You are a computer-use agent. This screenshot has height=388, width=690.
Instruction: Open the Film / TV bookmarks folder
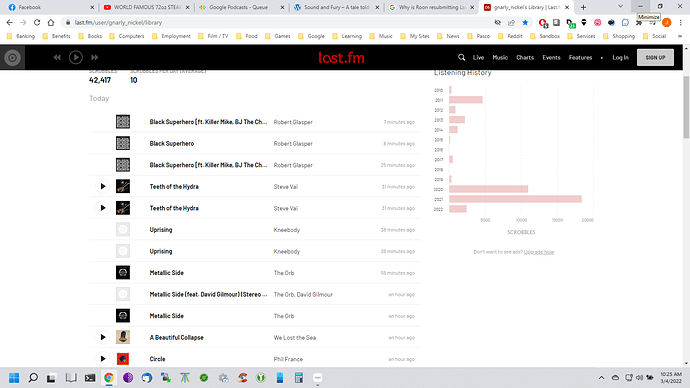[213, 36]
